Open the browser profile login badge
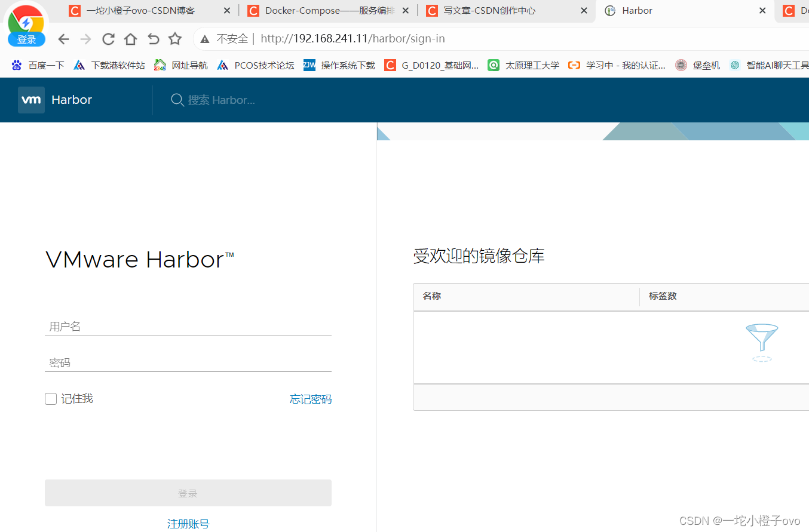809x532 pixels. coord(26,40)
